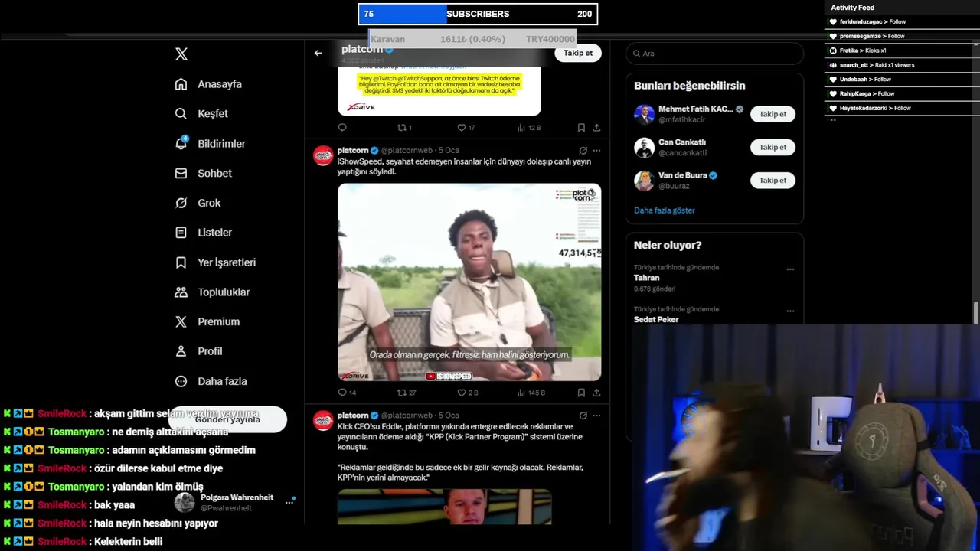Click the Gönderi yayınla post button

click(x=227, y=419)
